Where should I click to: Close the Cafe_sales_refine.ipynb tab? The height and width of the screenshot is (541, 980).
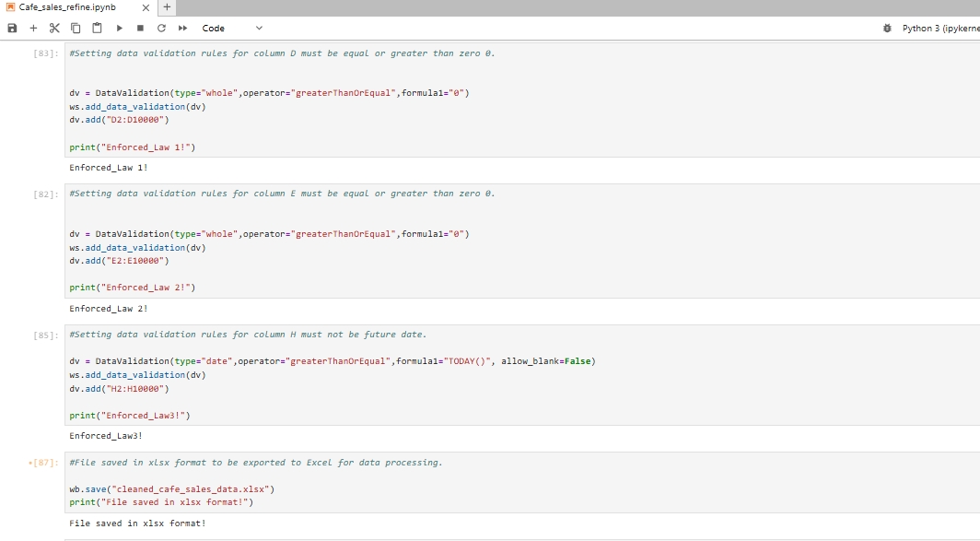pyautogui.click(x=146, y=8)
